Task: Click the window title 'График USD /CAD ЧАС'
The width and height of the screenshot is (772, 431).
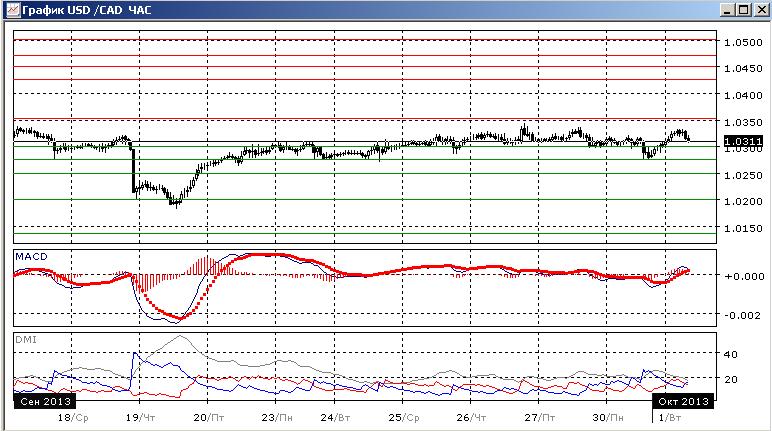Action: pyautogui.click(x=87, y=10)
